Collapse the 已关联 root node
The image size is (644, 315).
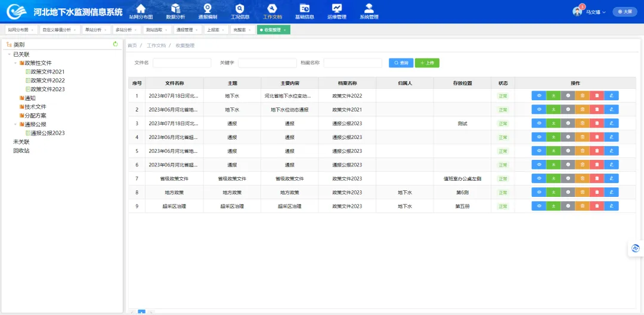tap(9, 54)
